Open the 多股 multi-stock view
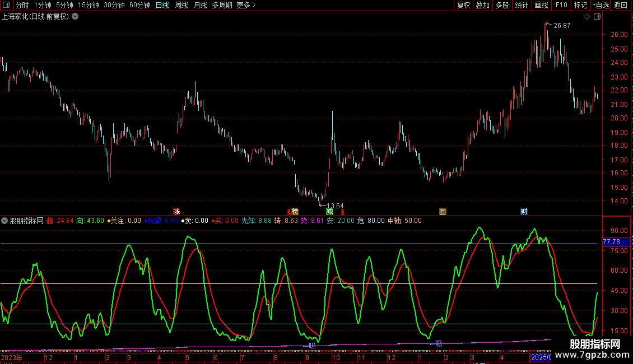The width and height of the screenshot is (633, 364). pos(502,5)
